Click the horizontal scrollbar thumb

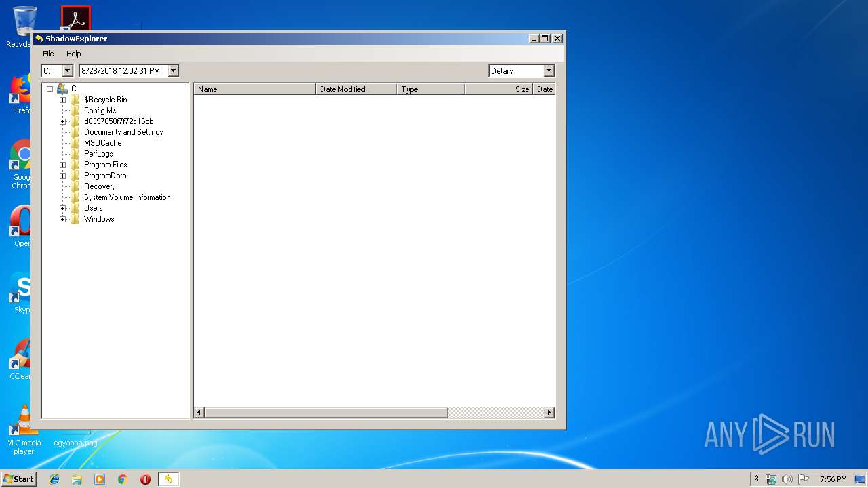[326, 412]
